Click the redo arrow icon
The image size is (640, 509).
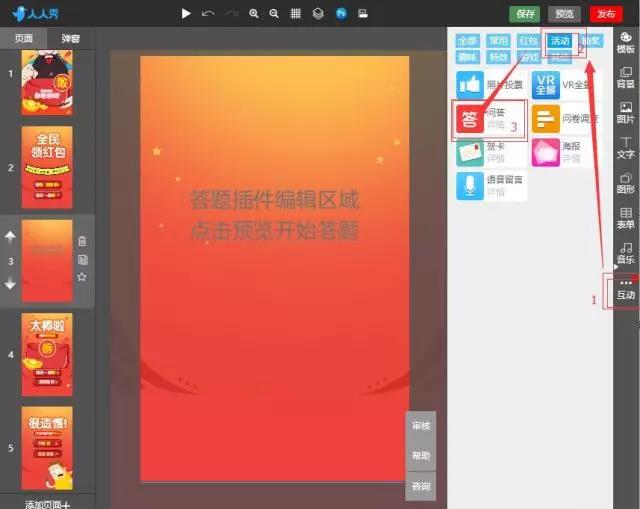click(232, 14)
